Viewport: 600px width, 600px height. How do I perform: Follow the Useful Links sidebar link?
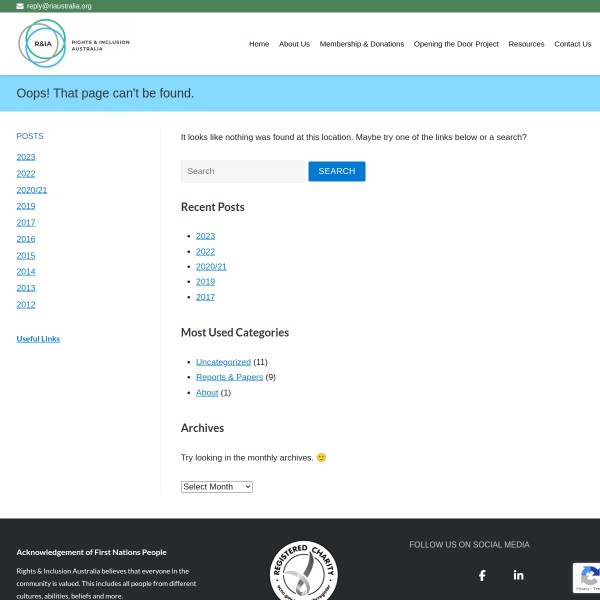point(38,339)
